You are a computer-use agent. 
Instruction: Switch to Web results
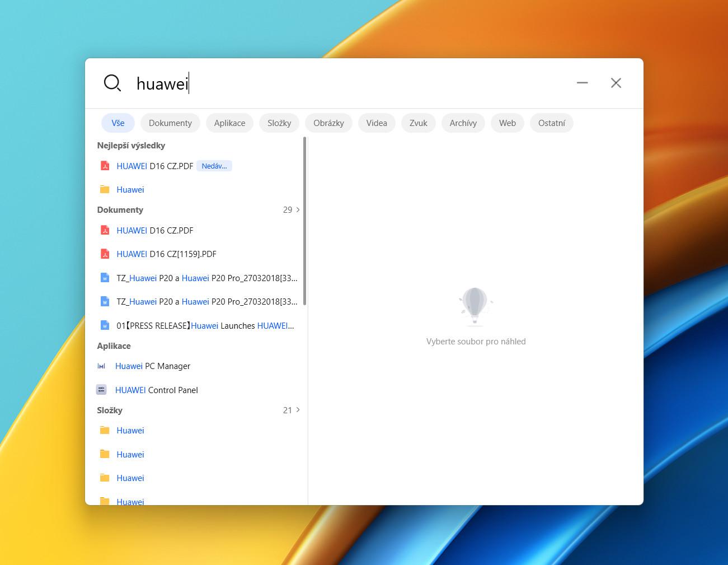point(508,123)
